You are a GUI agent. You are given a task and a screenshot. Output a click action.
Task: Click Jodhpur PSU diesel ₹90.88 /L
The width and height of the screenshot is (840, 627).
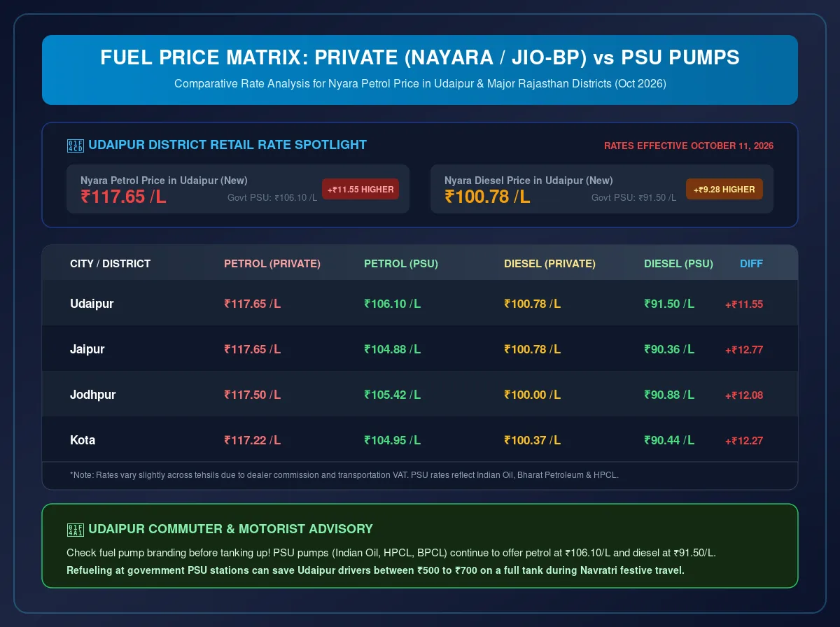669,395
